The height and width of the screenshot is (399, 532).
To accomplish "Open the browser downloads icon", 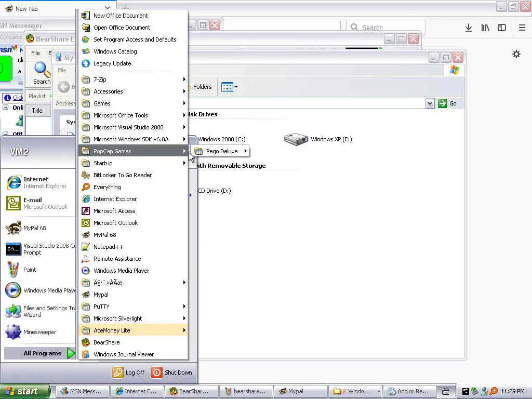I will (x=469, y=28).
